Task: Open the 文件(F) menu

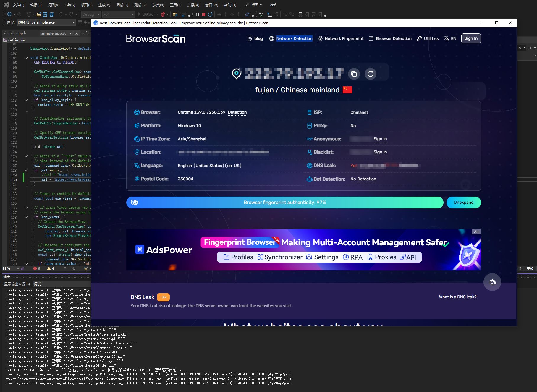Action: 19,5
